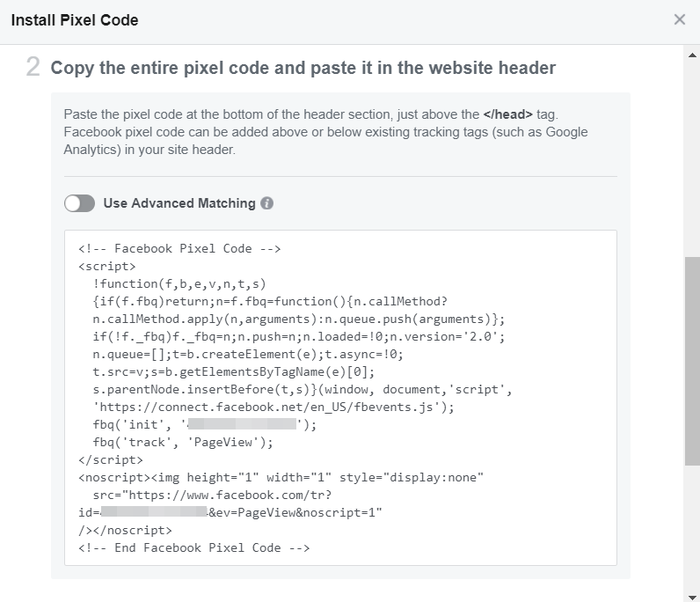The image size is (700, 602).
Task: Click the vertical scrollbar thumb
Action: [x=692, y=361]
